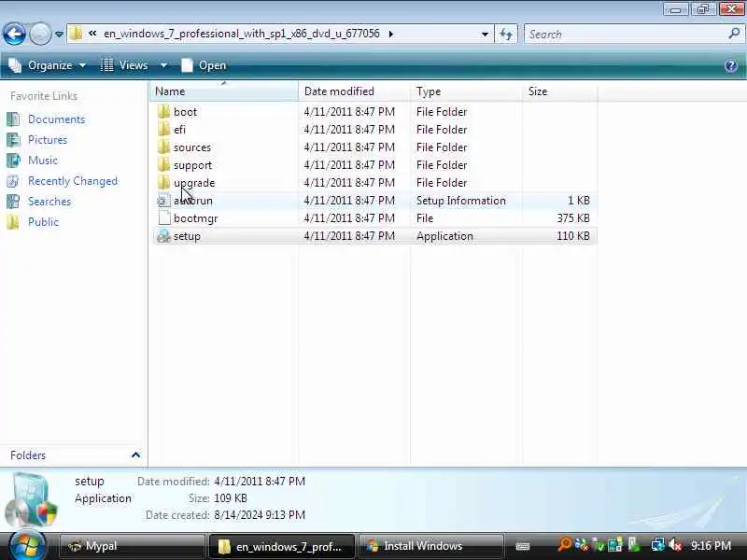Click the Pictures icon in sidebar

click(13, 140)
